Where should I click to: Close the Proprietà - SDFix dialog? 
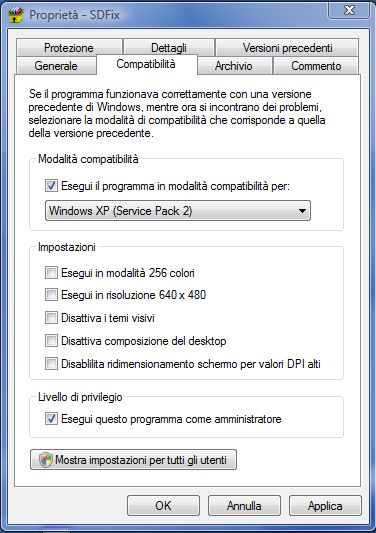tap(349, 10)
